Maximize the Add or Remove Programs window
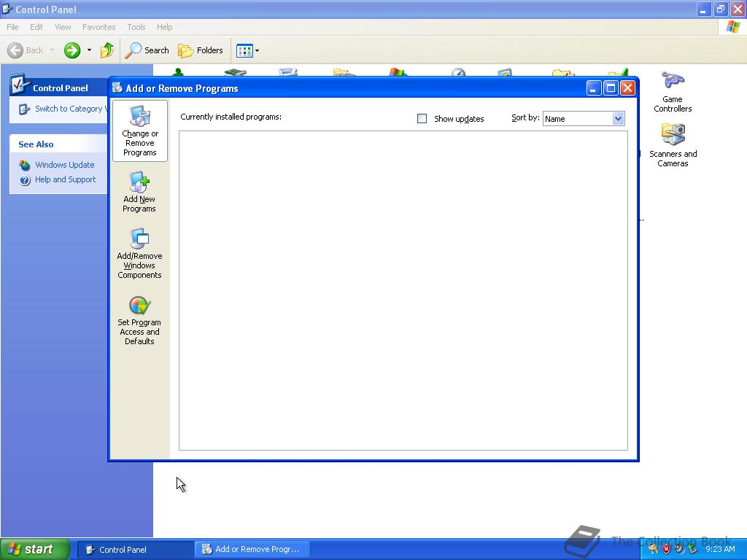The height and width of the screenshot is (560, 747). pos(611,88)
